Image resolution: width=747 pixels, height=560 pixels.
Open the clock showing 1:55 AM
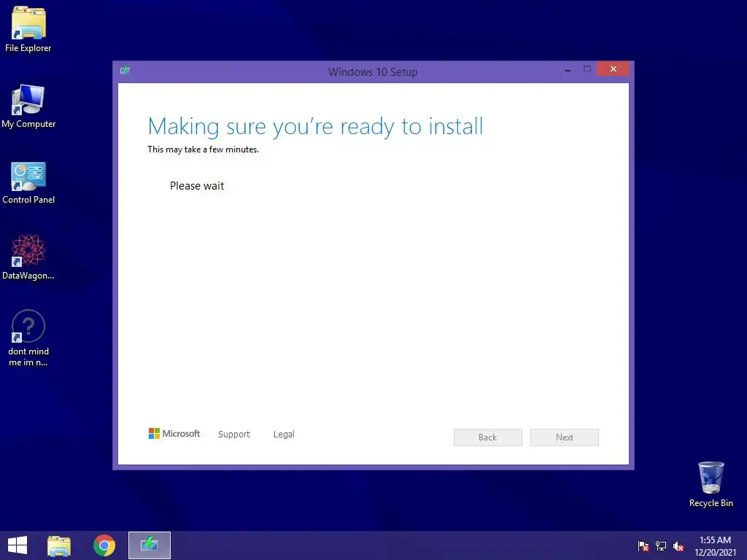tap(715, 546)
